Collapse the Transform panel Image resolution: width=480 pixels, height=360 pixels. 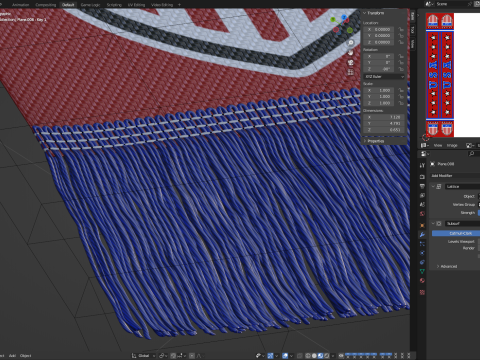coord(365,13)
